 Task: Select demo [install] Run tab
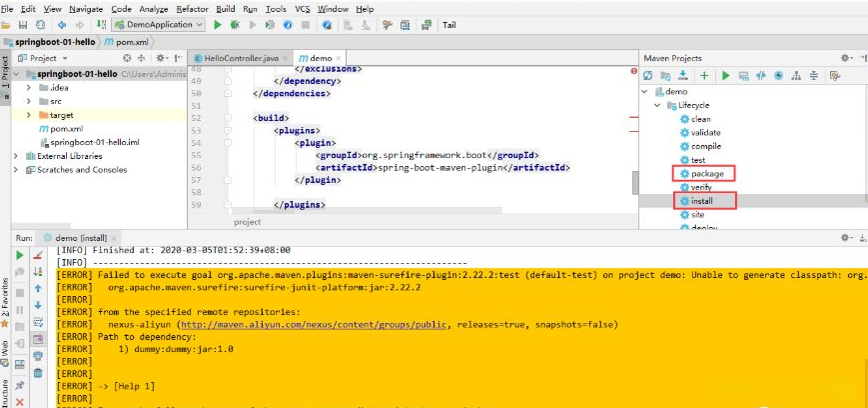tap(81, 238)
